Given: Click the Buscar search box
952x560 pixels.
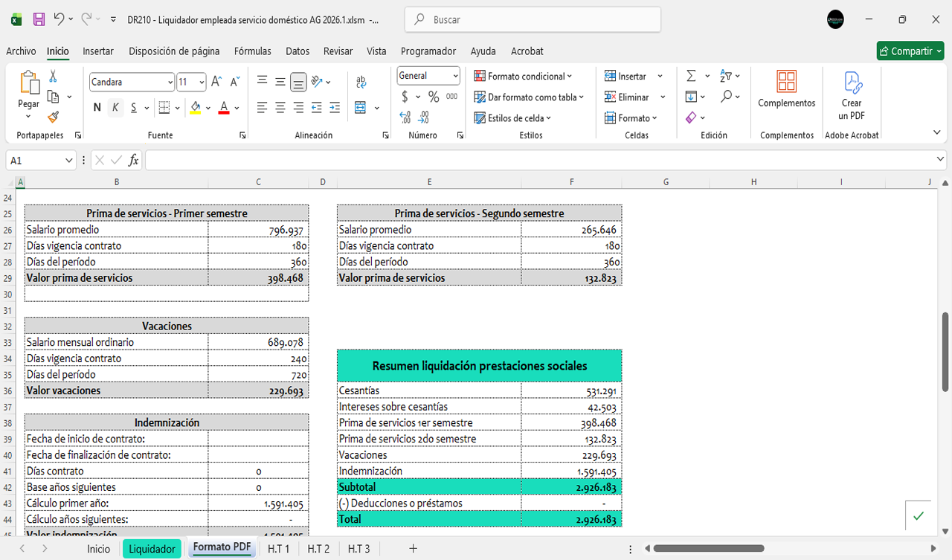Looking at the screenshot, I should pyautogui.click(x=533, y=20).
